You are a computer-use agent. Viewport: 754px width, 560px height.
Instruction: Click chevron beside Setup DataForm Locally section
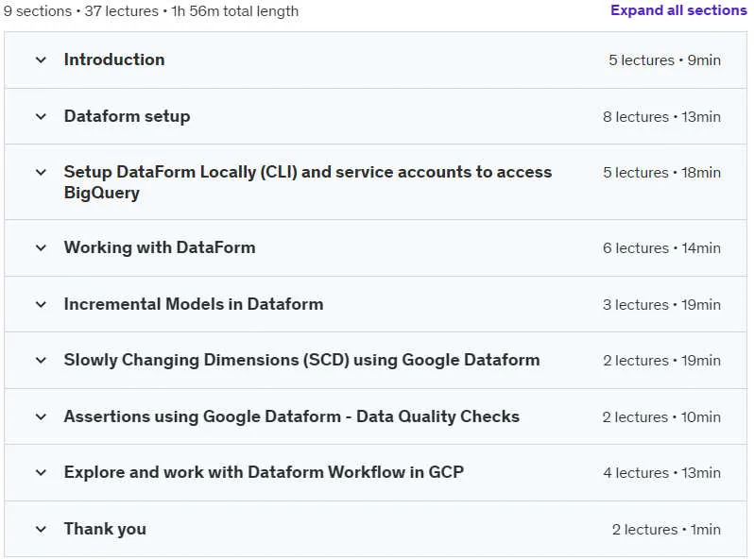[41, 172]
